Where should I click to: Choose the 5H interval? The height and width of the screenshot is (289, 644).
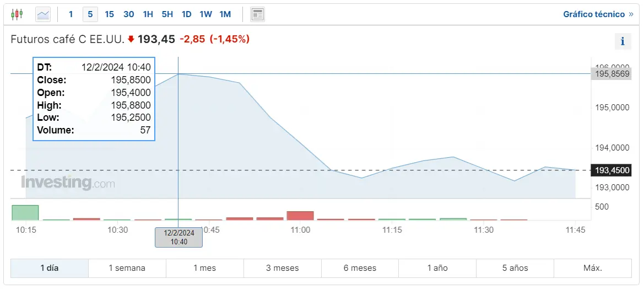point(167,14)
